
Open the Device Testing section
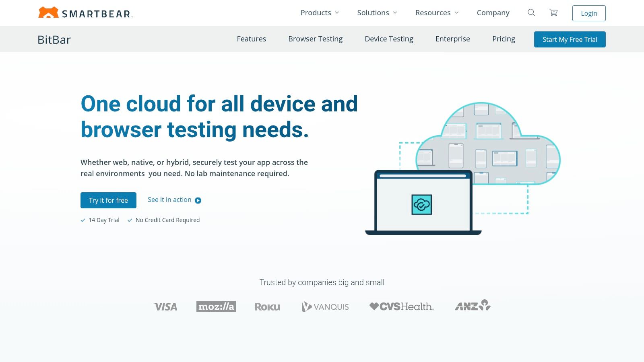[x=389, y=39]
